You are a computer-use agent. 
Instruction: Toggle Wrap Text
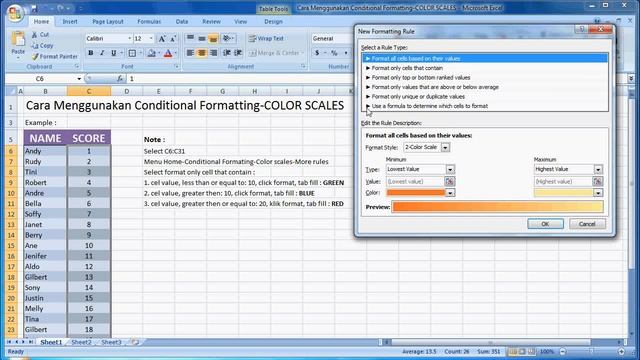coord(266,38)
